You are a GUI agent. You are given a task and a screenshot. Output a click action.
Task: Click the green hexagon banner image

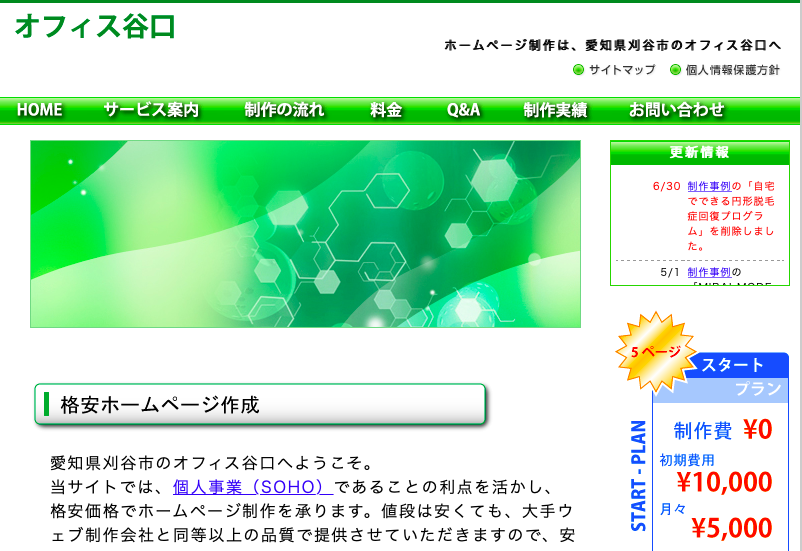tap(305, 234)
